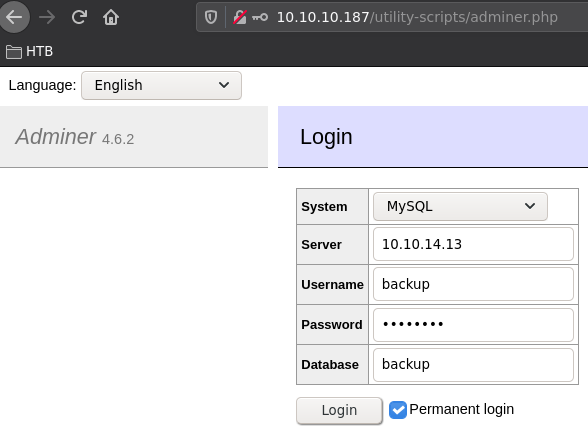The width and height of the screenshot is (588, 442).
Task: Go to the browser home page icon
Action: tap(111, 17)
